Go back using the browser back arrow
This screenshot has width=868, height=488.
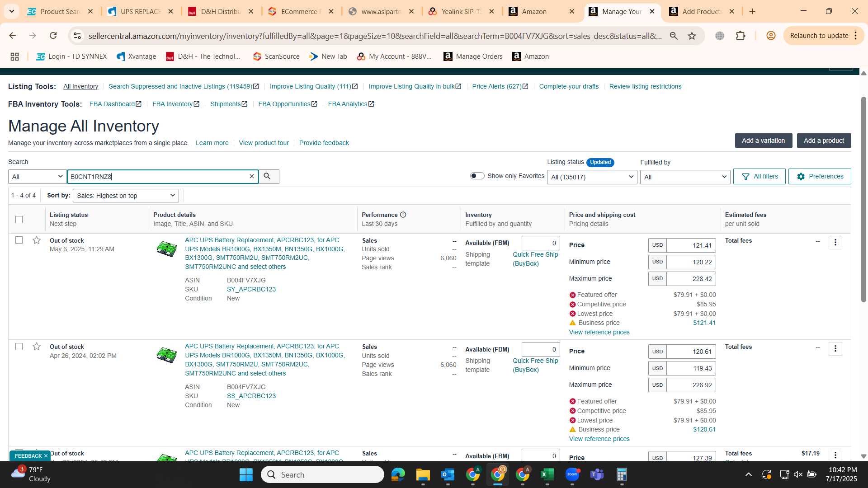[12, 36]
